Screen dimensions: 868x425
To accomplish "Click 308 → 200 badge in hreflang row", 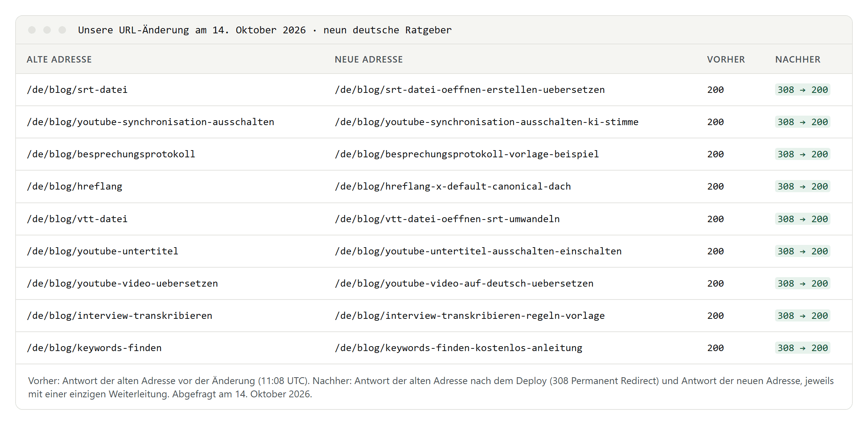I will [x=803, y=187].
